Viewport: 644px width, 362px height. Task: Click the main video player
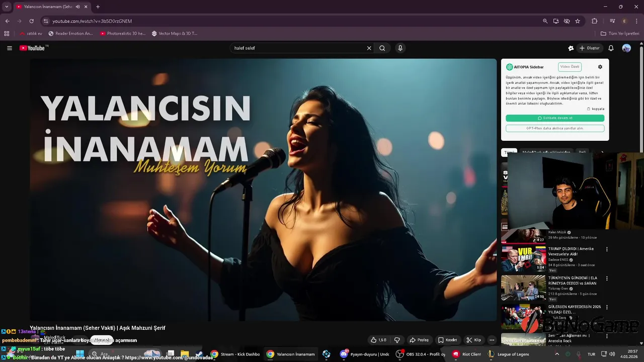coord(263,190)
